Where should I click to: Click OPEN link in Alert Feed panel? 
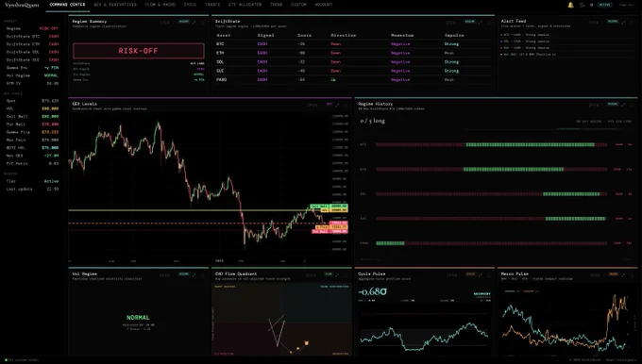click(594, 23)
